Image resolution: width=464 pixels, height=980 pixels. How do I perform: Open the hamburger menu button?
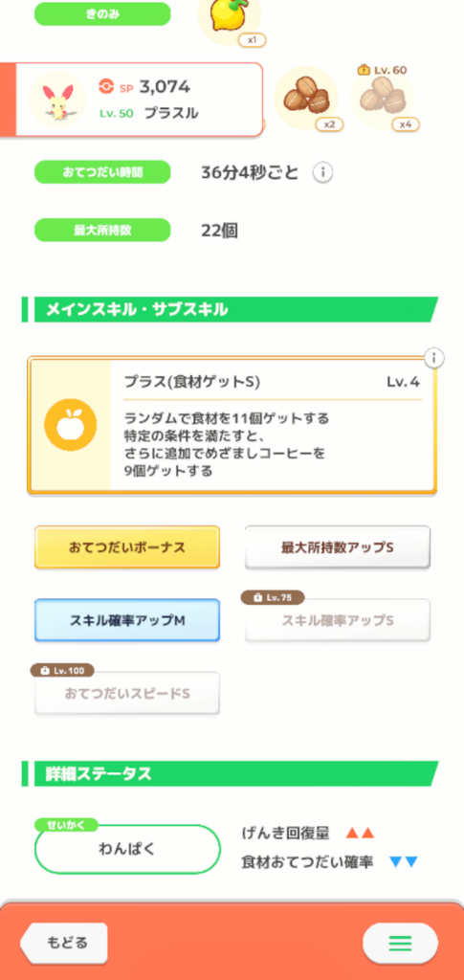pos(400,943)
